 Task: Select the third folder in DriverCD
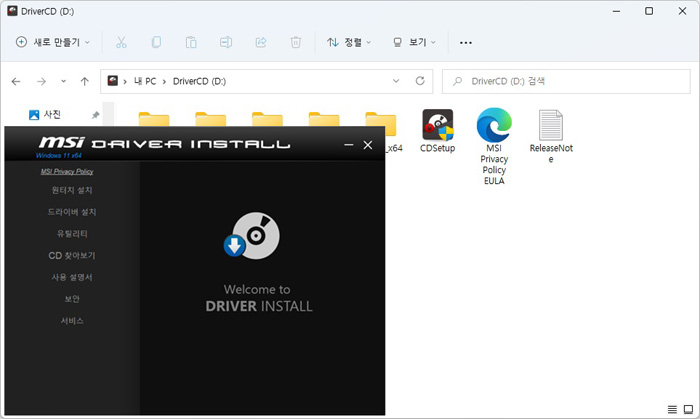(267, 119)
